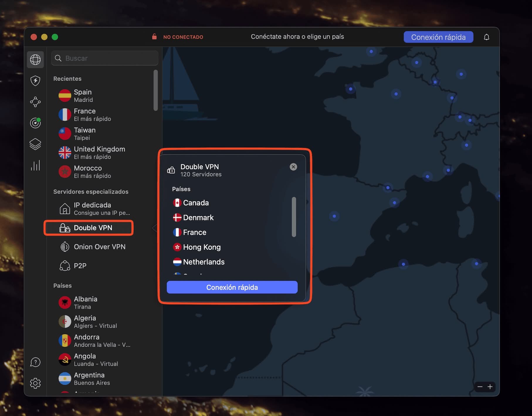
Task: Click Conéctate ahora o elige un país text
Action: [x=297, y=37]
